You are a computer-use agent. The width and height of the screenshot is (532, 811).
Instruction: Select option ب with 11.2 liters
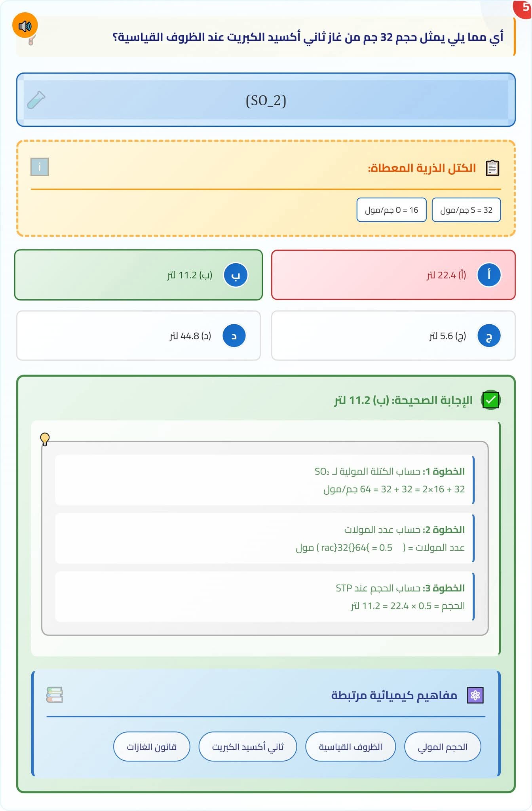(139, 275)
